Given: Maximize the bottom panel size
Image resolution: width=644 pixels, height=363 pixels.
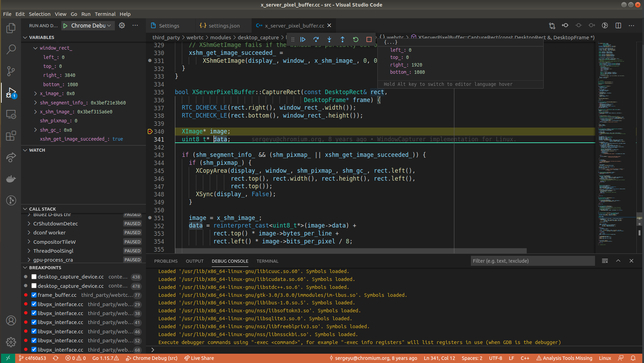Looking at the screenshot, I should (x=618, y=261).
